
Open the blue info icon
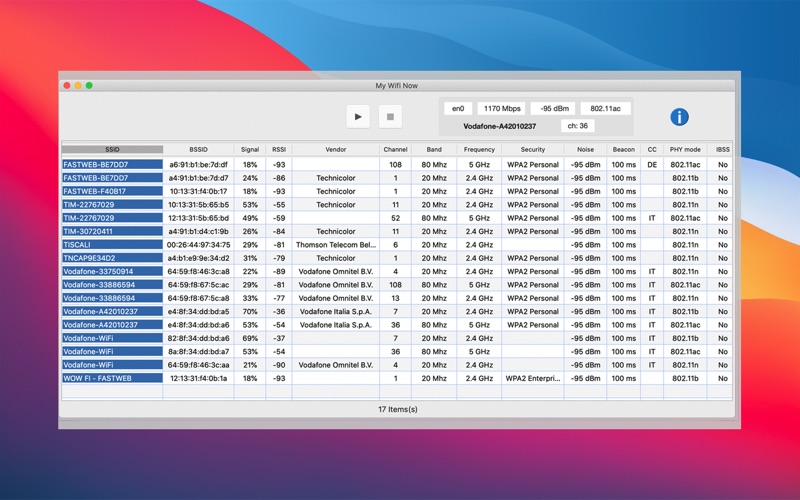coord(679,117)
